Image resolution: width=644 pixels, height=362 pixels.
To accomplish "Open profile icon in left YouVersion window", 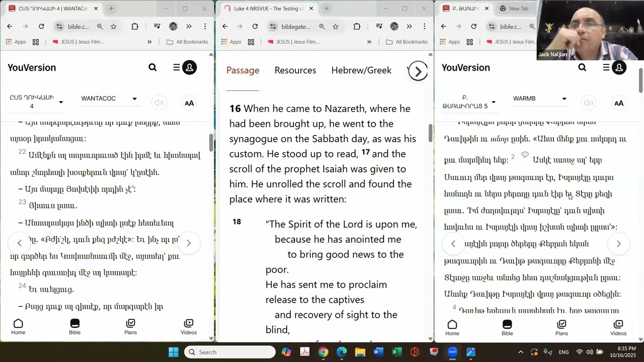I will tap(189, 67).
